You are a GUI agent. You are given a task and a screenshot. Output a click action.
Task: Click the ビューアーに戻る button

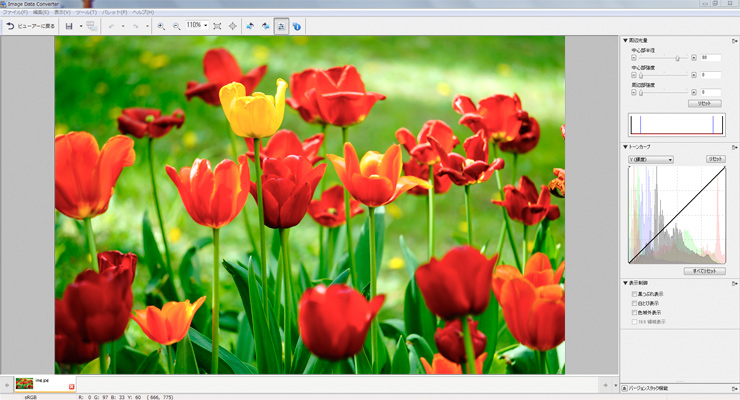(28, 26)
